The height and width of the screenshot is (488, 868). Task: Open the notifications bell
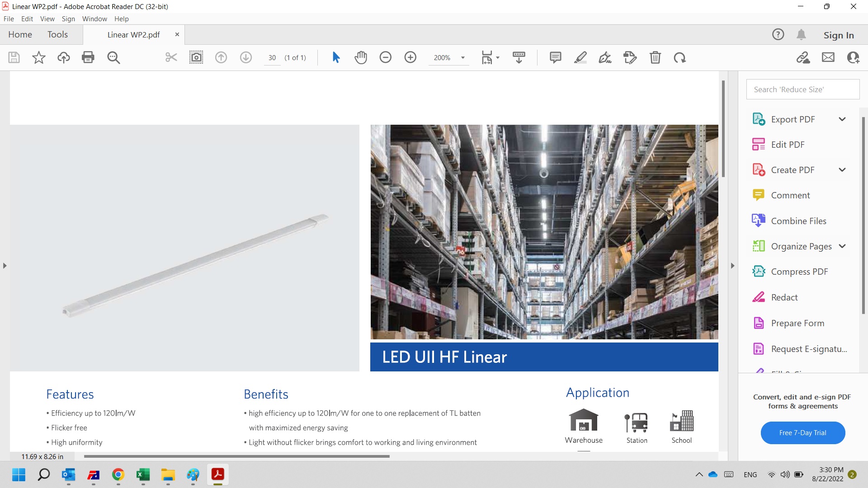point(801,34)
